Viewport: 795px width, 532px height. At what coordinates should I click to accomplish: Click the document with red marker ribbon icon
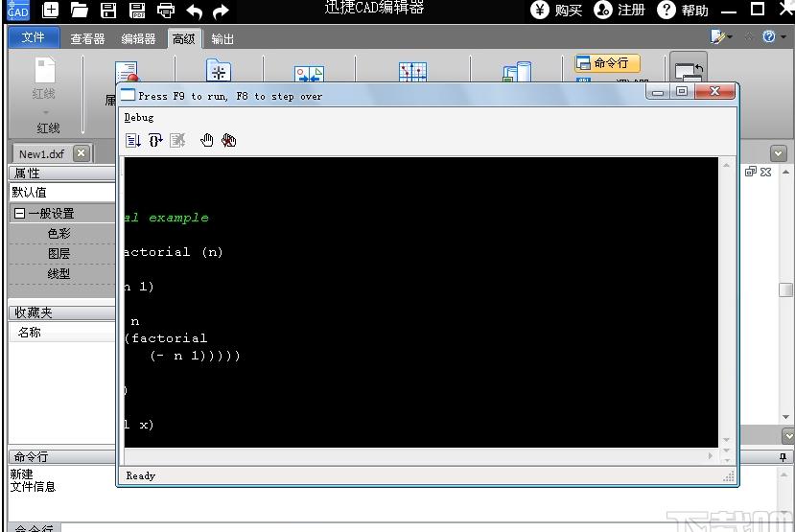pyautogui.click(x=127, y=72)
